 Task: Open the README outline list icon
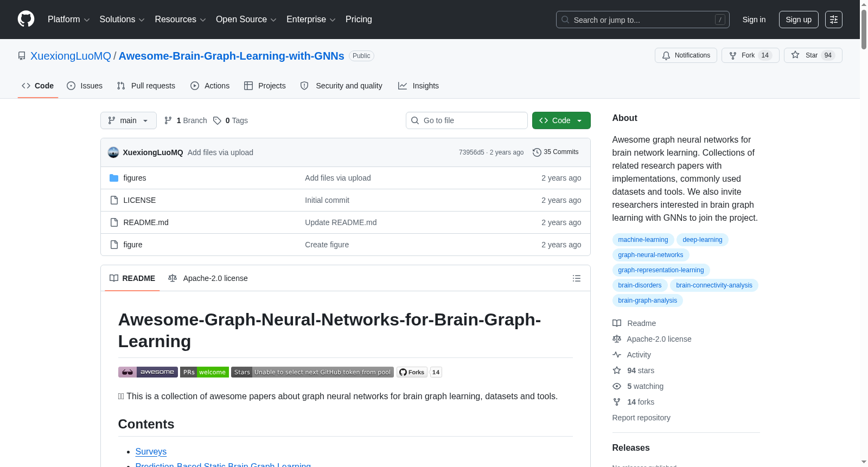(x=577, y=278)
